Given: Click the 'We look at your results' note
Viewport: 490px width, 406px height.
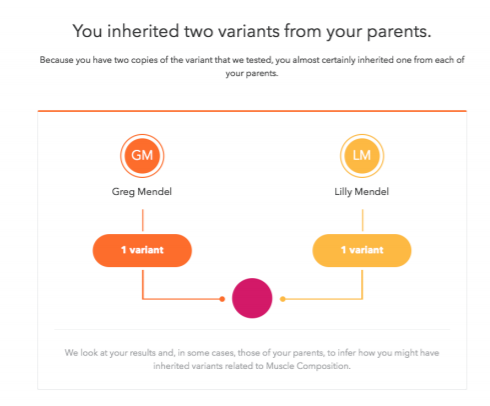Looking at the screenshot, I should [252, 359].
